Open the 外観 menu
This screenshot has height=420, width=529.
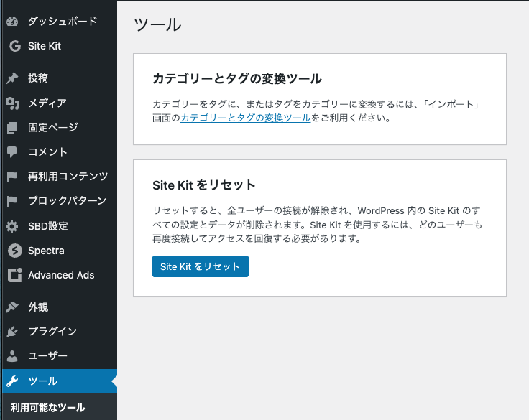pyautogui.click(x=60, y=307)
